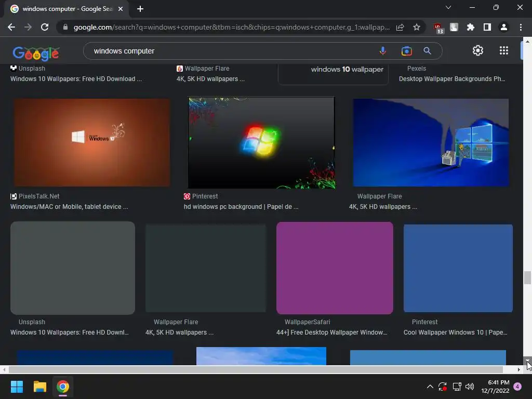The width and height of the screenshot is (532, 399).
Task: Click the forward navigation arrow
Action: coord(28,27)
